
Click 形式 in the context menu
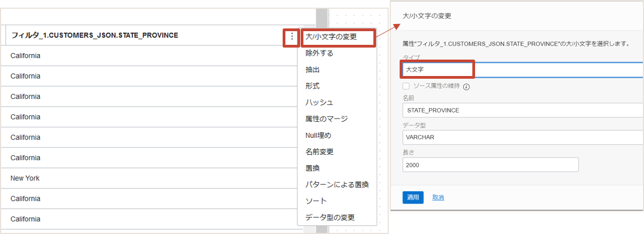313,86
